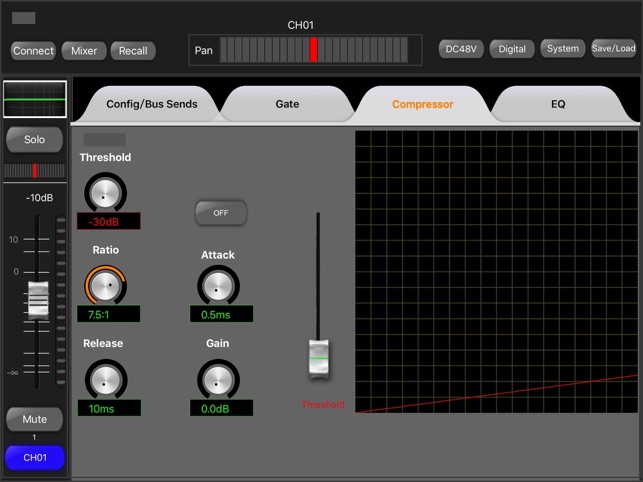Toggle the compressor OFF button
The height and width of the screenshot is (482, 643).
[221, 213]
